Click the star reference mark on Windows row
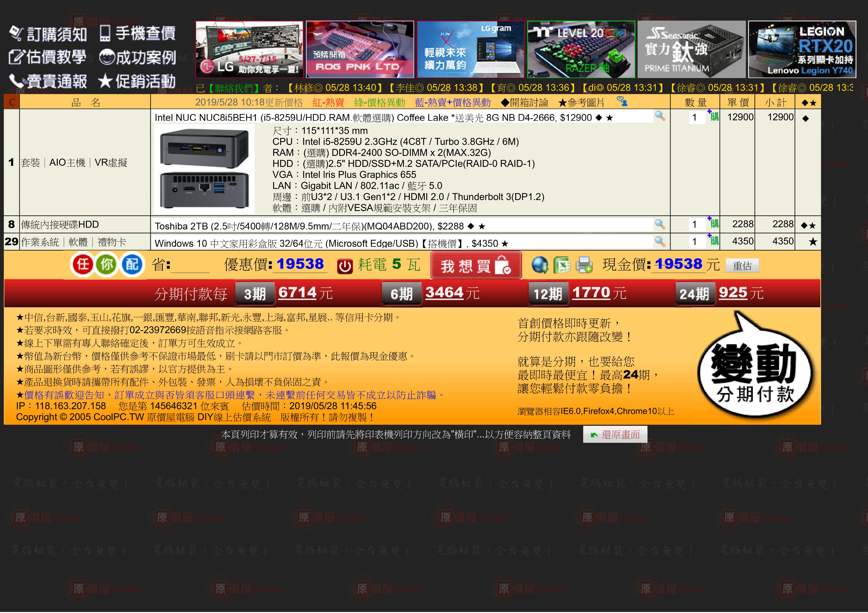Screen dimensions: 868x613 pos(813,242)
